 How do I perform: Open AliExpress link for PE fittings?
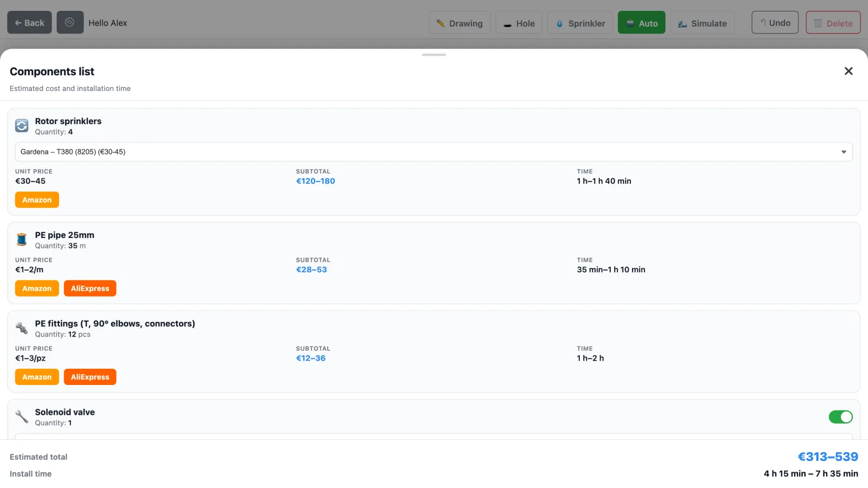90,377
